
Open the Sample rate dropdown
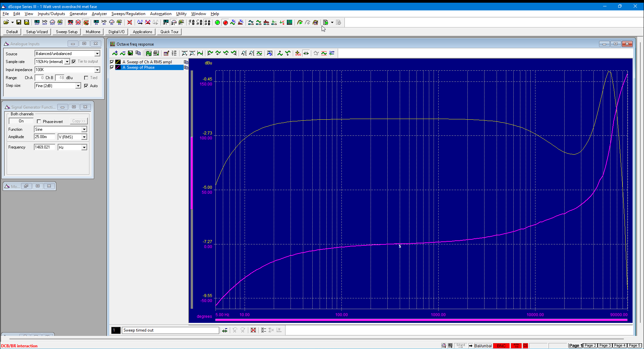click(67, 62)
